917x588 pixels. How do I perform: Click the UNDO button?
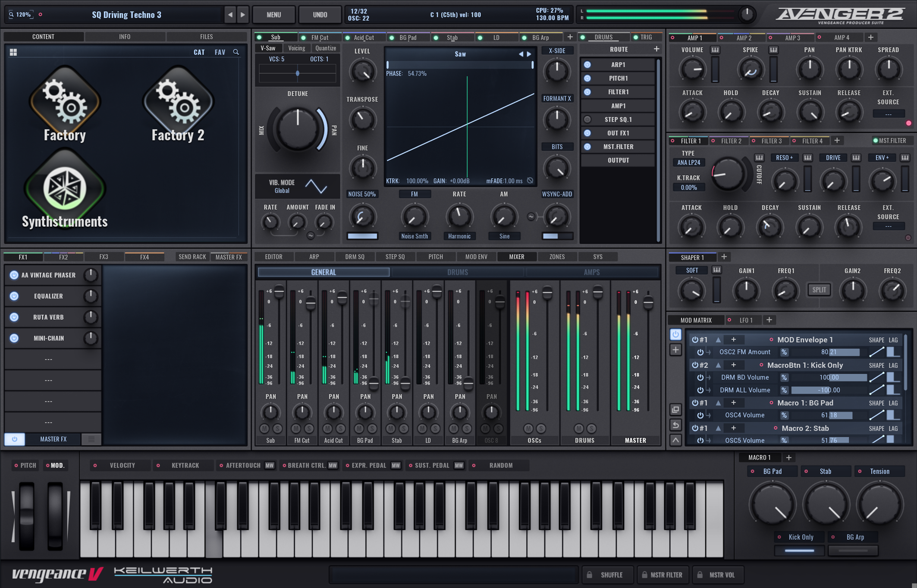[x=320, y=15]
